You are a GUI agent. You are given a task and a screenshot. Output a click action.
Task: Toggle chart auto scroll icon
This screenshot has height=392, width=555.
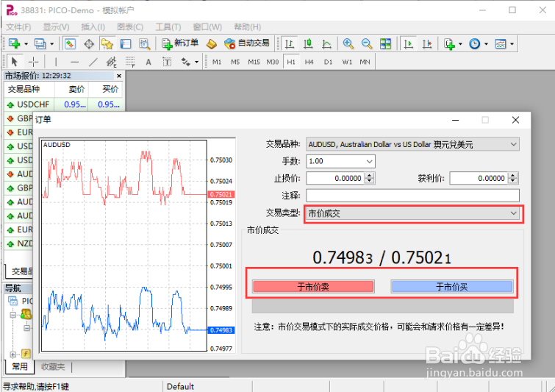pyautogui.click(x=409, y=44)
